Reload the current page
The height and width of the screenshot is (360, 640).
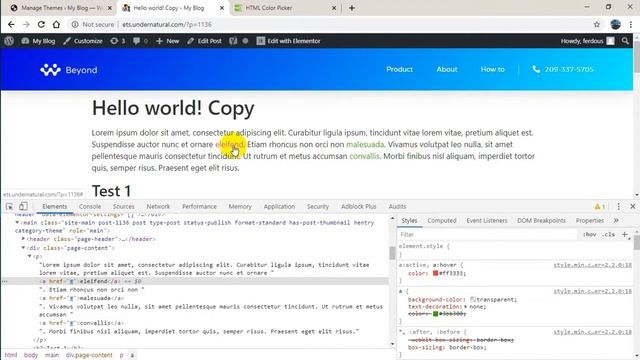coord(41,24)
